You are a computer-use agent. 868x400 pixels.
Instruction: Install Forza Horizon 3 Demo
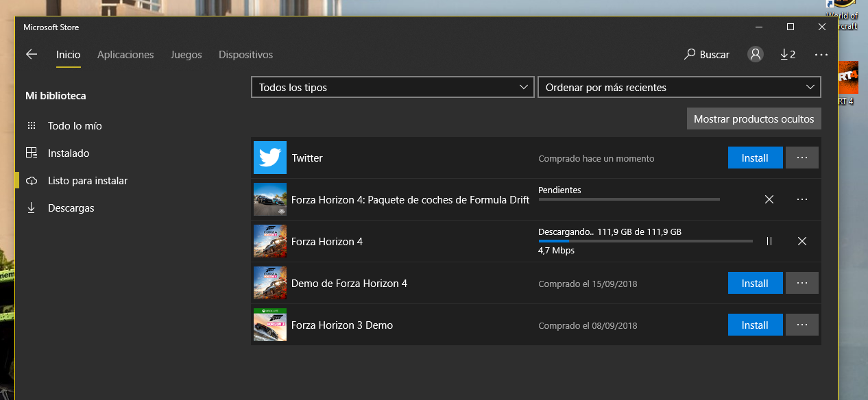pos(755,325)
